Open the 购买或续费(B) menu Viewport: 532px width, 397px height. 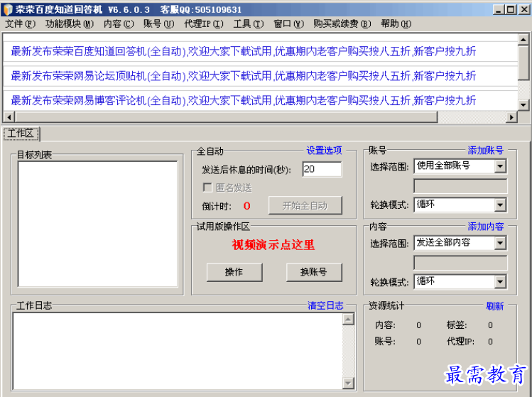(x=342, y=23)
